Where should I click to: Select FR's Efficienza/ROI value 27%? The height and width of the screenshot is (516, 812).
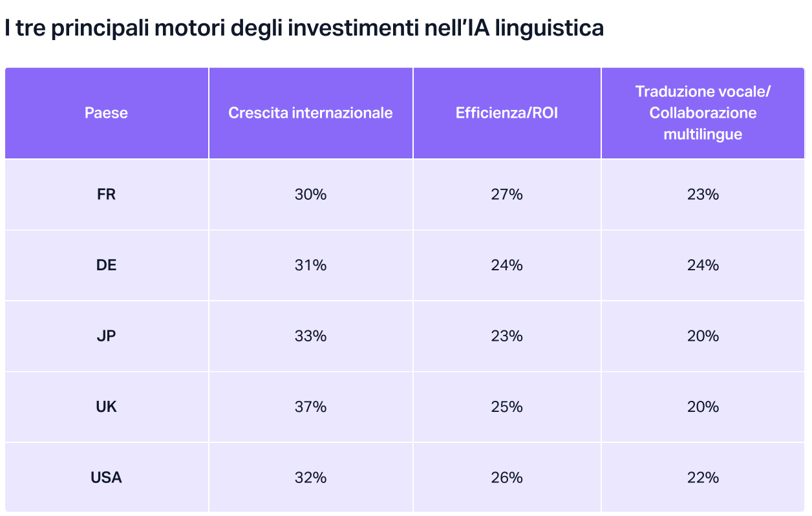pyautogui.click(x=507, y=195)
